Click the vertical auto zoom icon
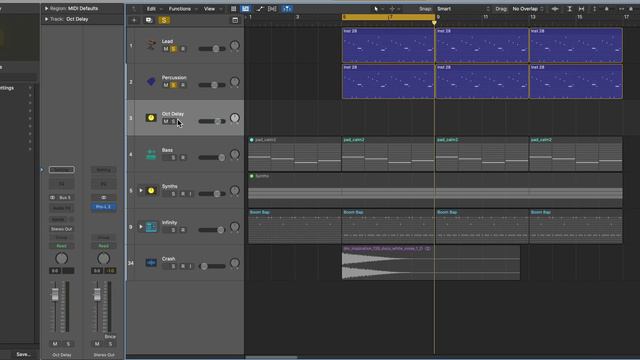The width and height of the screenshot is (640, 360). (x=569, y=9)
